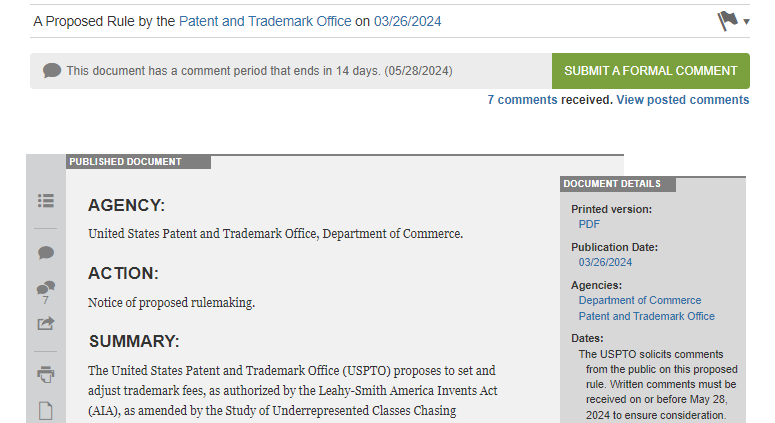Open the 7 comments link
775x423 pixels.
point(522,100)
